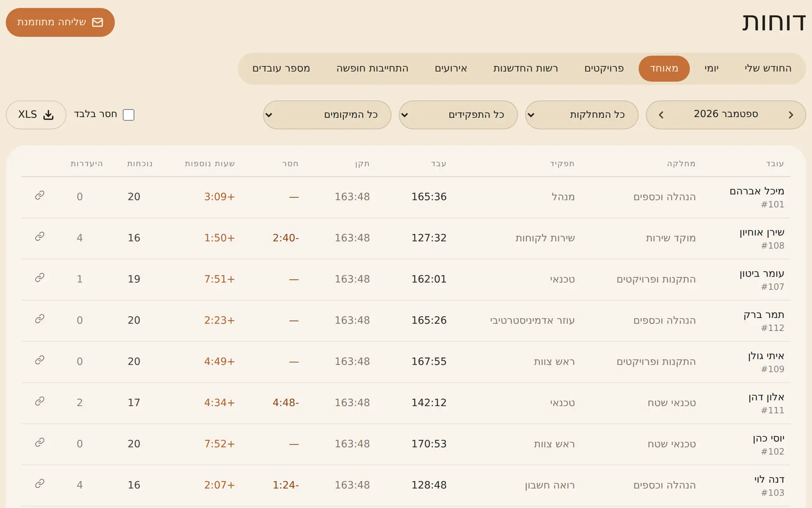
Task: Click the עובד column header
Action: (775, 164)
